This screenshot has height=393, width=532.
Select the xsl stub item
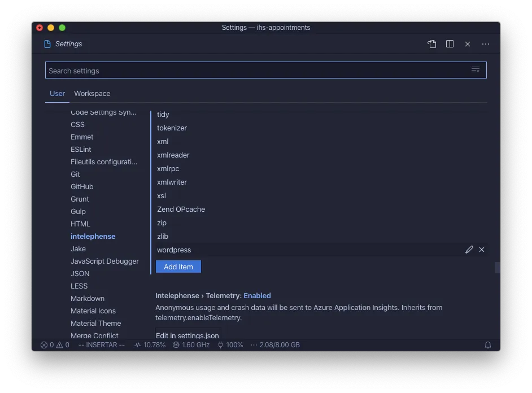tap(162, 195)
